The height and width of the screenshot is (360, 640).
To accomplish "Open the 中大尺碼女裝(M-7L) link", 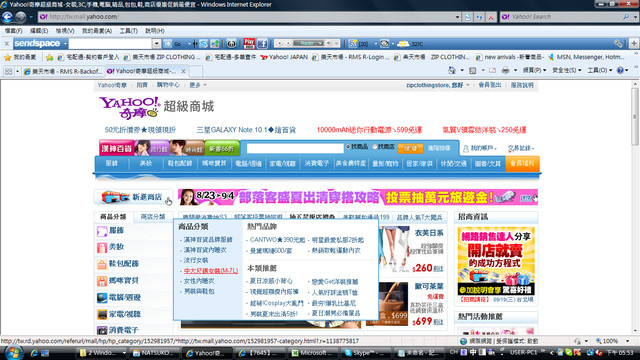I will [x=211, y=271].
